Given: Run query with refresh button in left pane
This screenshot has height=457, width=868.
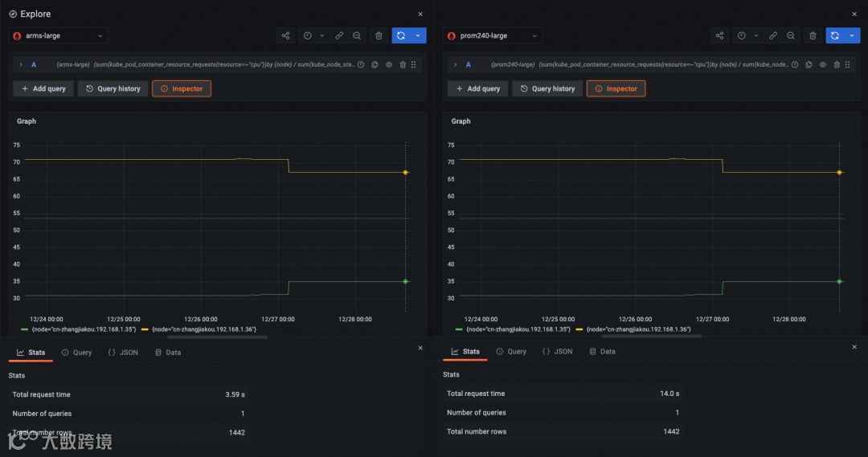Looking at the screenshot, I should (401, 35).
